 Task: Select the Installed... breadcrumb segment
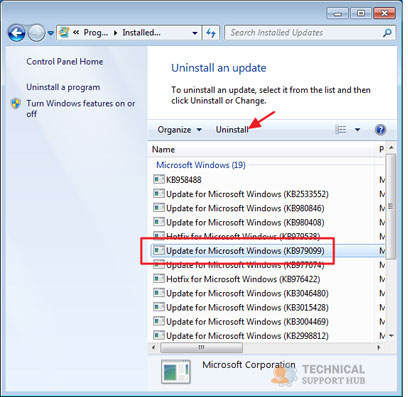141,33
